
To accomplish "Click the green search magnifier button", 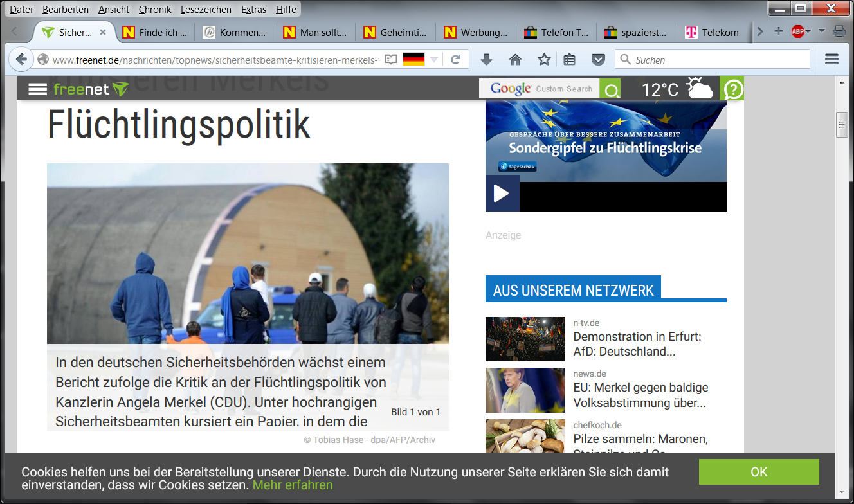I will (610, 89).
